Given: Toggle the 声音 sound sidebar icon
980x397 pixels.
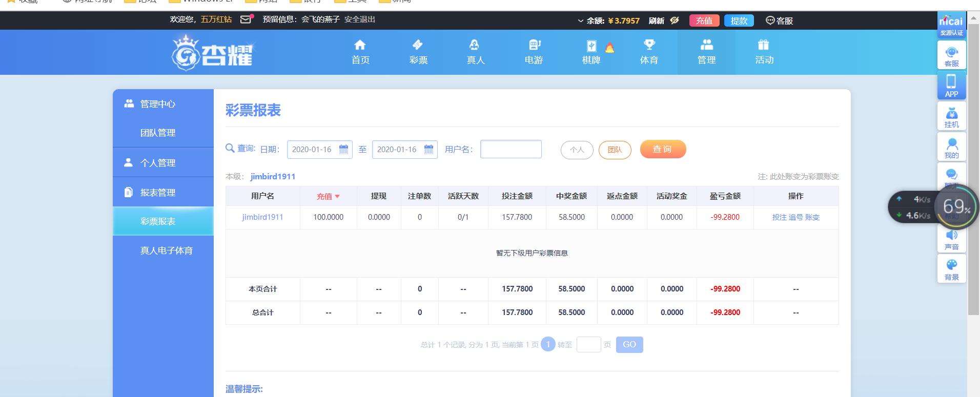Looking at the screenshot, I should pos(951,239).
